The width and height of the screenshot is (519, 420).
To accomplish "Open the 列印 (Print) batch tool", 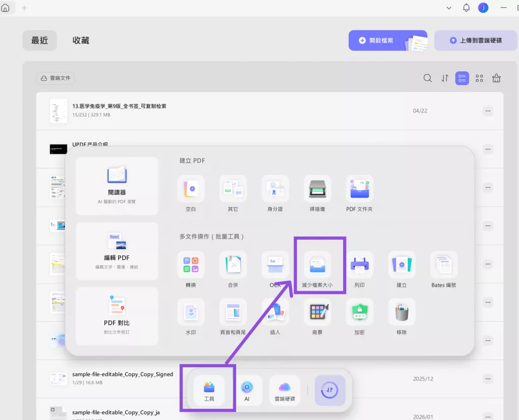I will 360,269.
